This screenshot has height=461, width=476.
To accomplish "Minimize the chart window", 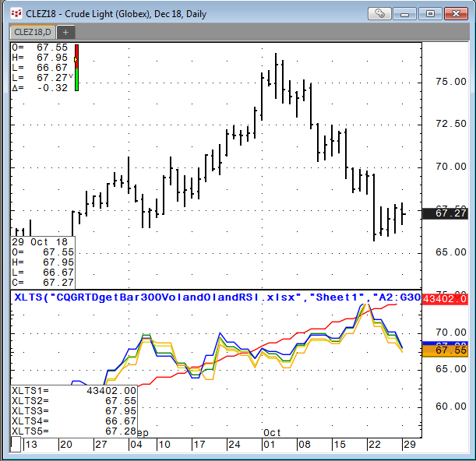I will point(405,13).
